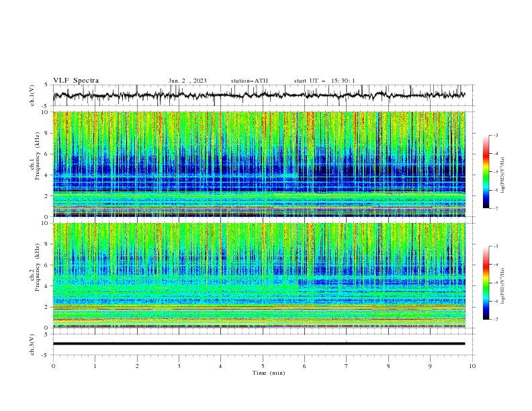Click time axis tick label "1"
532x411 pixels.
pos(95,366)
